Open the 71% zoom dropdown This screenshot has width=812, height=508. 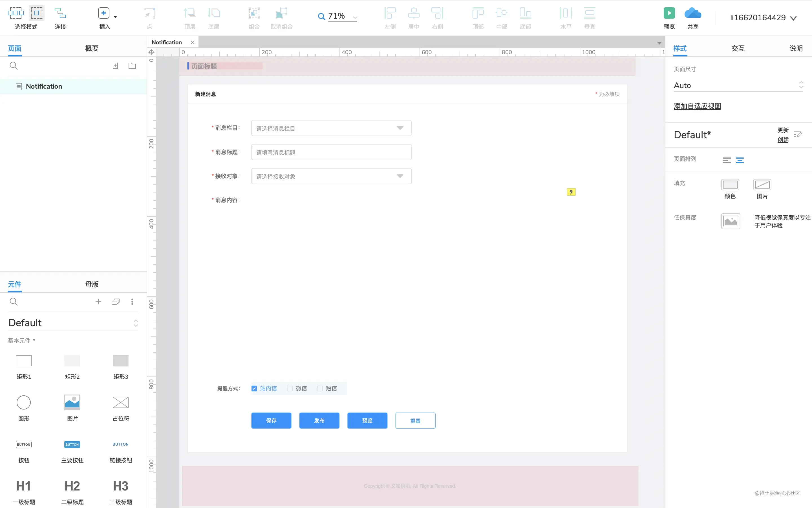(355, 17)
